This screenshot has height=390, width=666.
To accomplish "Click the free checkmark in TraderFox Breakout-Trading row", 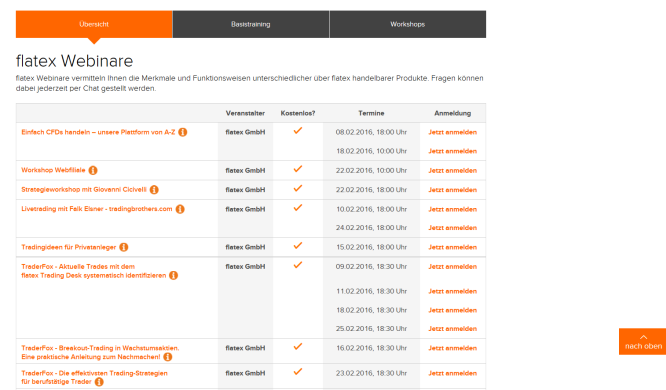I will 298,347.
